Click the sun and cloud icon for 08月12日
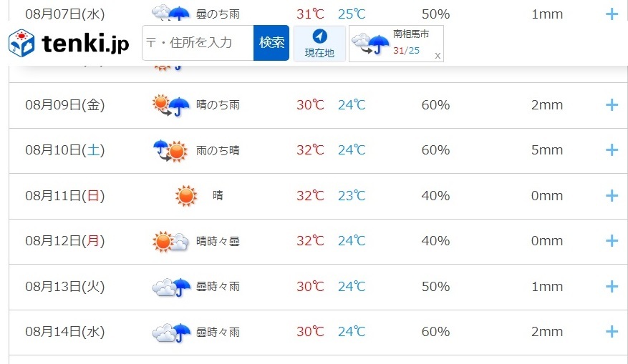628x364 pixels. point(170,241)
